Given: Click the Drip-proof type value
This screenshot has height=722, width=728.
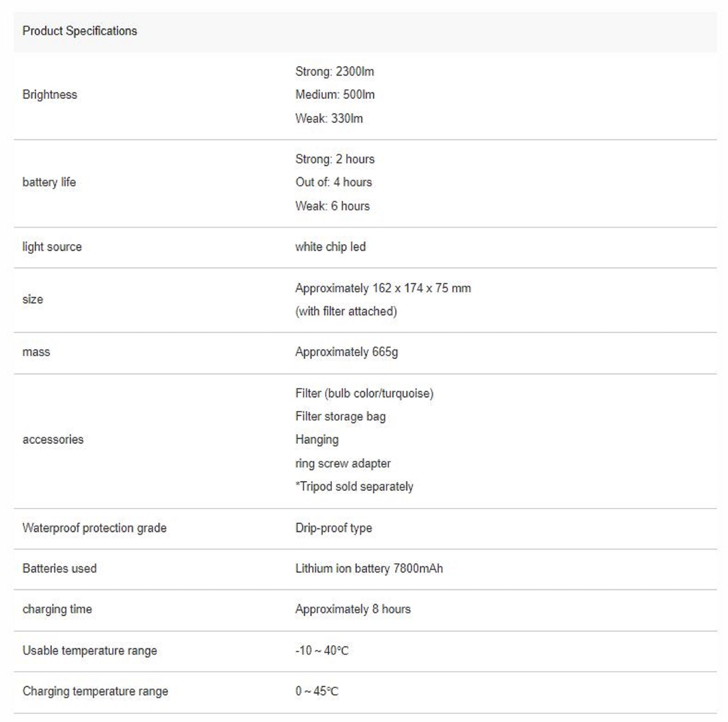Looking at the screenshot, I should pos(333,528).
